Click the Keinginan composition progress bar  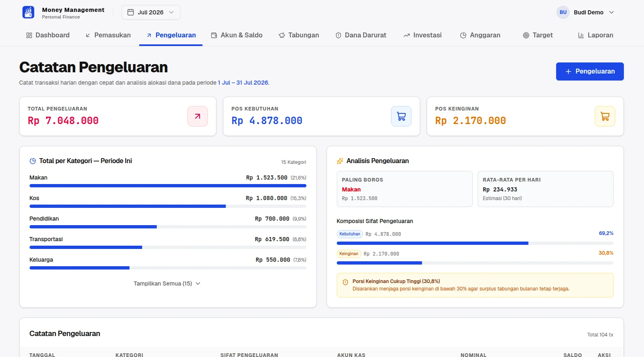(475, 263)
